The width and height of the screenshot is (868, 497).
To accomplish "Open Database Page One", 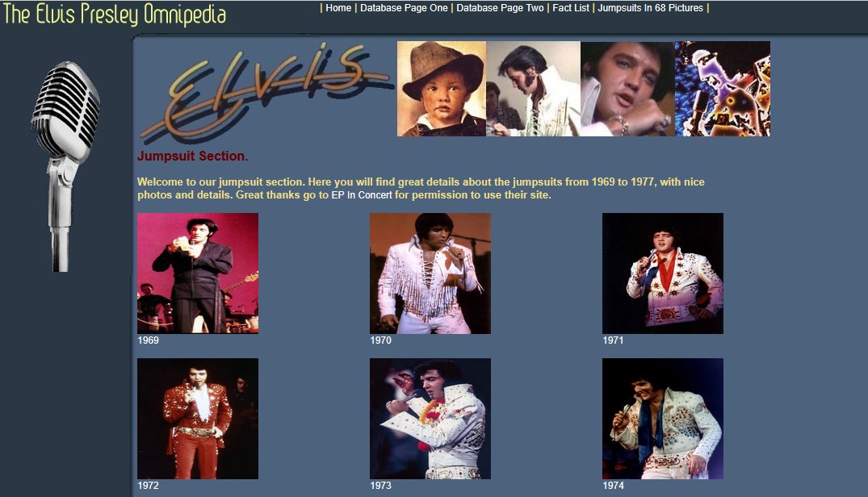I will (404, 8).
